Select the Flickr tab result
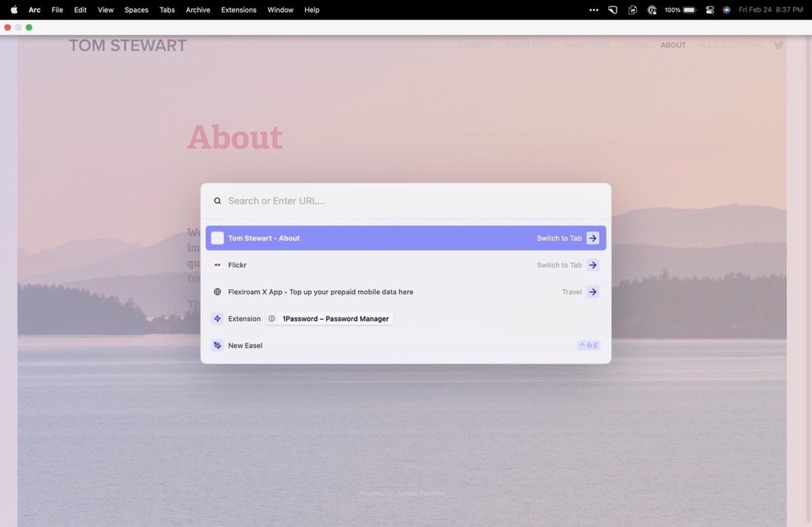812x527 pixels. (405, 265)
